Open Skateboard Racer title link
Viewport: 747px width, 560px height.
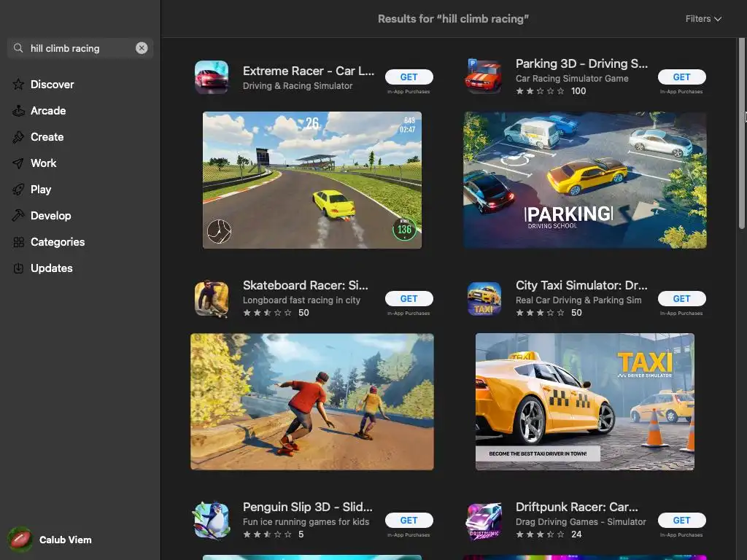point(306,285)
